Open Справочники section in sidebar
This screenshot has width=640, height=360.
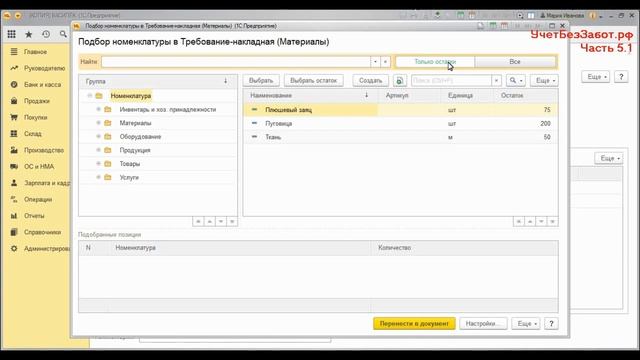click(x=42, y=232)
